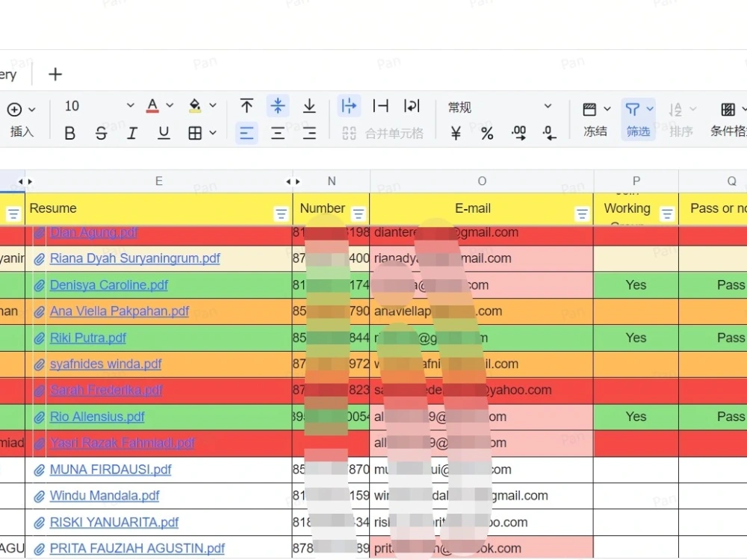The height and width of the screenshot is (560, 747).
Task: Apply currency ¥ format
Action: 456,134
